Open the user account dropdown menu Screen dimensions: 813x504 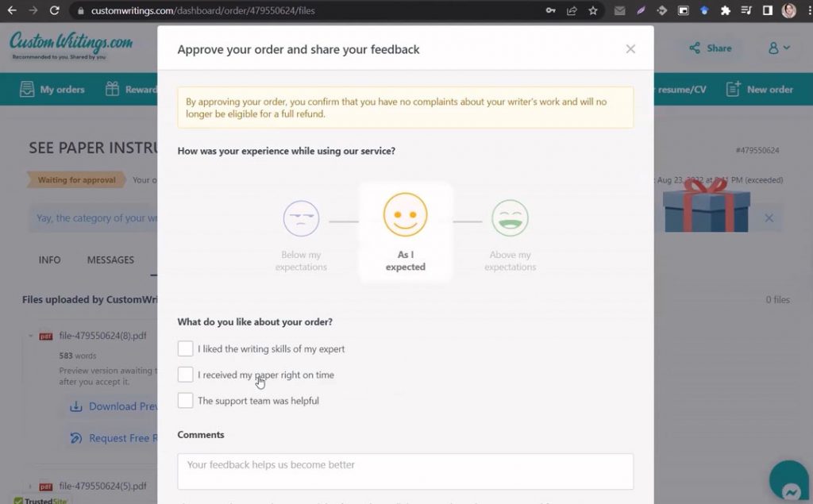(779, 48)
